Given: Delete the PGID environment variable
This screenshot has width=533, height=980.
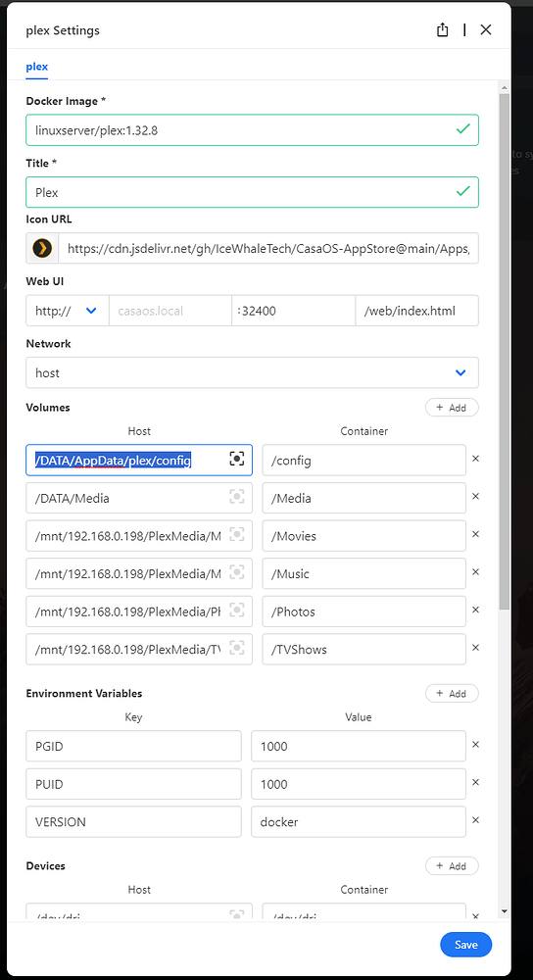Looking at the screenshot, I should (x=475, y=745).
